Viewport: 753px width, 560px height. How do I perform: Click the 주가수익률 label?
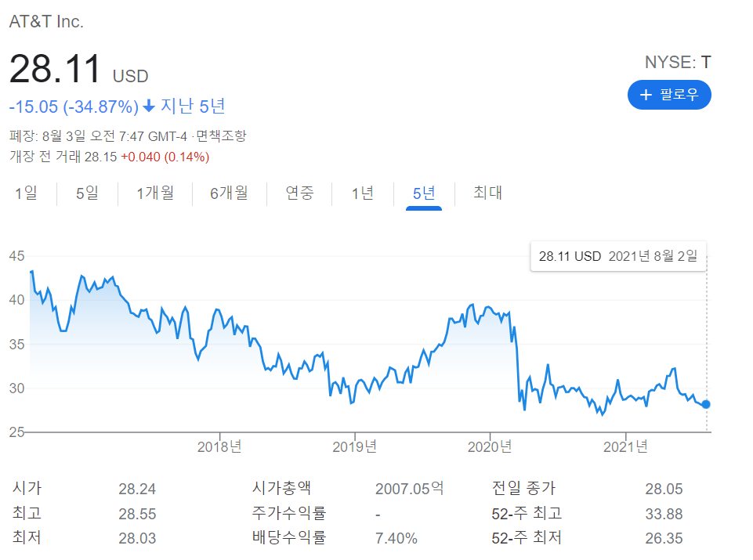[x=289, y=513]
